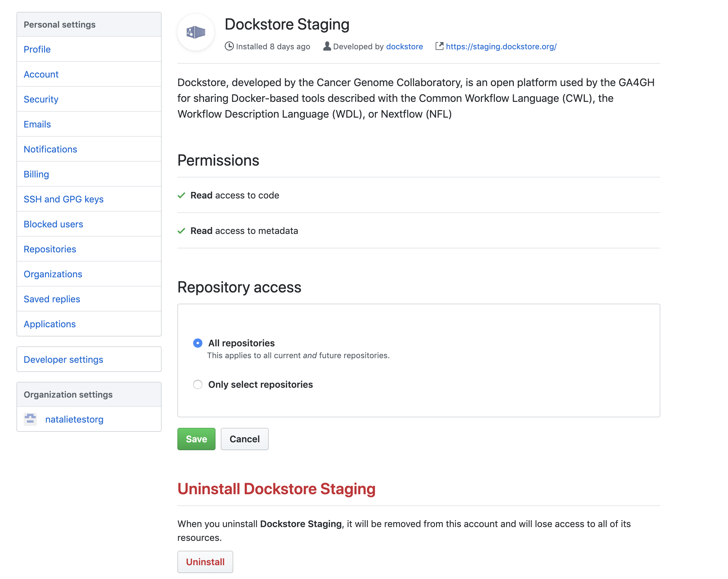Click the external link icon before staging URL
This screenshot has height=579, width=728.
click(439, 46)
